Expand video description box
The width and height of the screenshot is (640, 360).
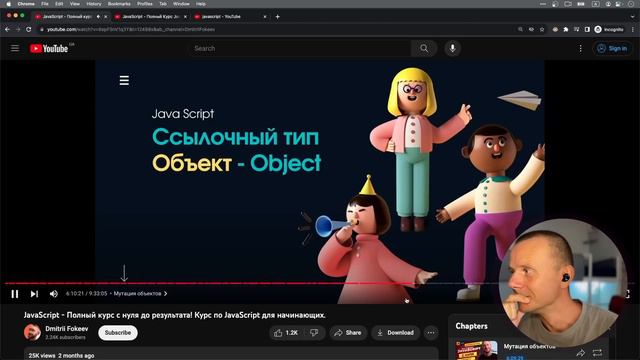tap(231, 354)
